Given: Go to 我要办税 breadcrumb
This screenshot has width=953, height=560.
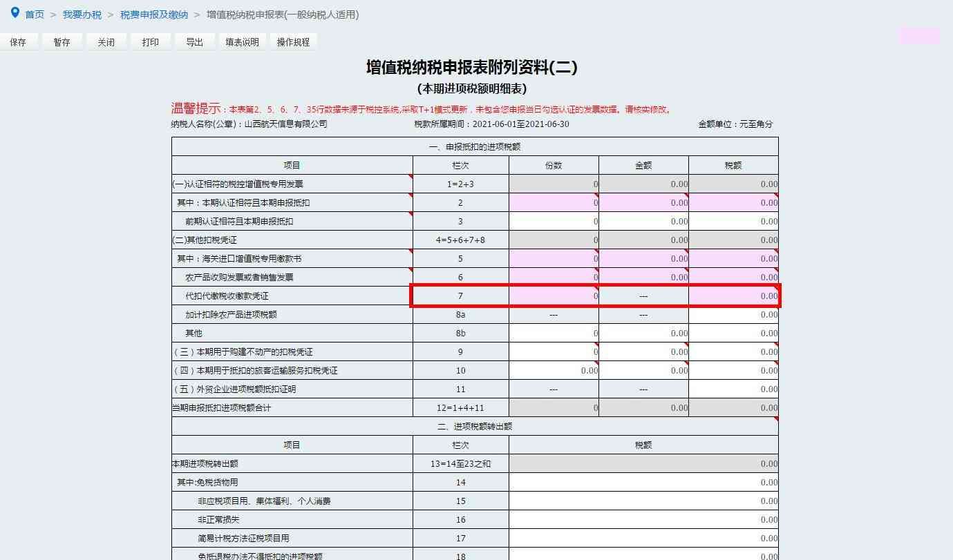Looking at the screenshot, I should point(82,15).
